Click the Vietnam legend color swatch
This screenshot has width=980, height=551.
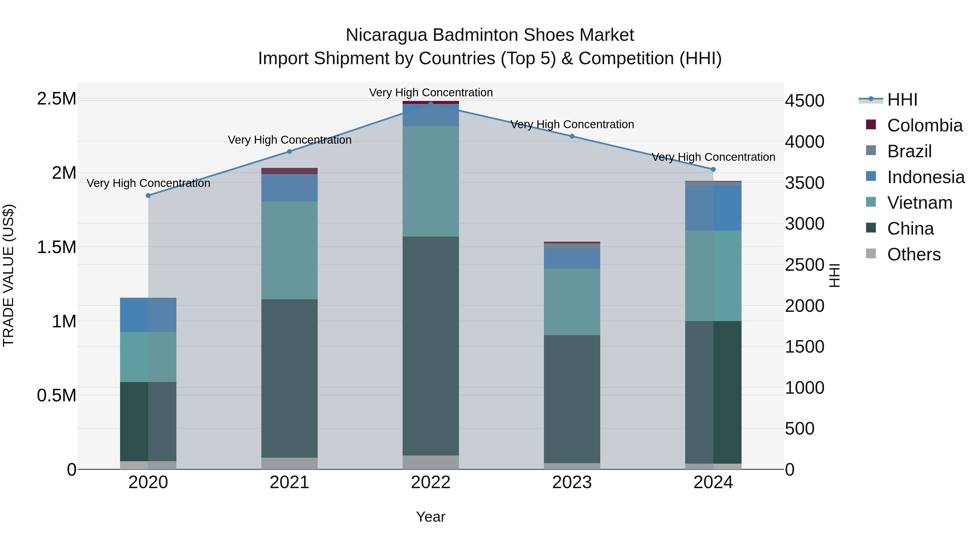tap(871, 202)
